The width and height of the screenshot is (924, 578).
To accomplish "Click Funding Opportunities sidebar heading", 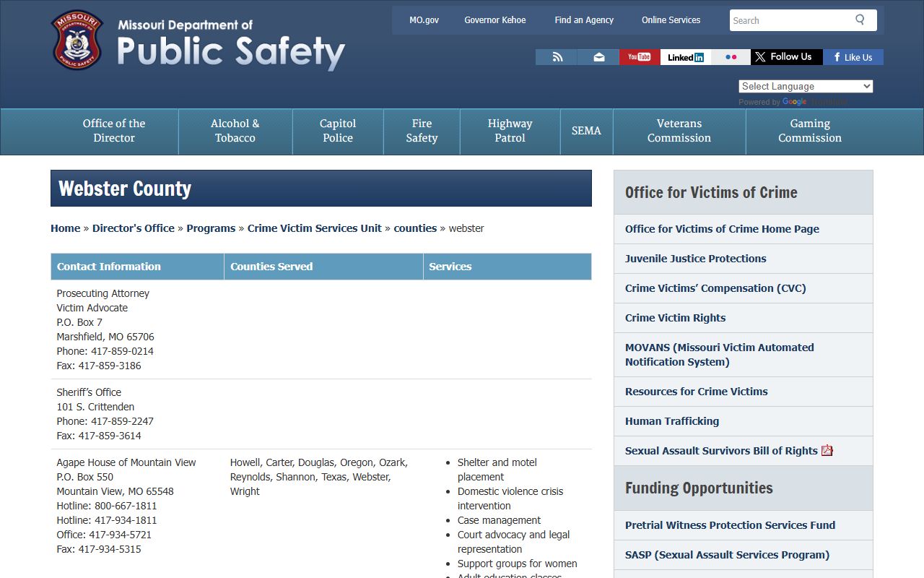I will coord(699,488).
